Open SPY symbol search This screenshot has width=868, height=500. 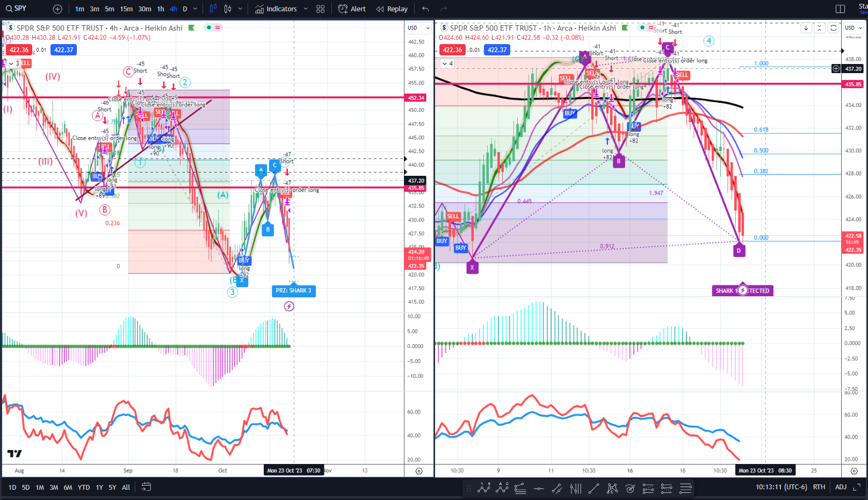coord(16,9)
